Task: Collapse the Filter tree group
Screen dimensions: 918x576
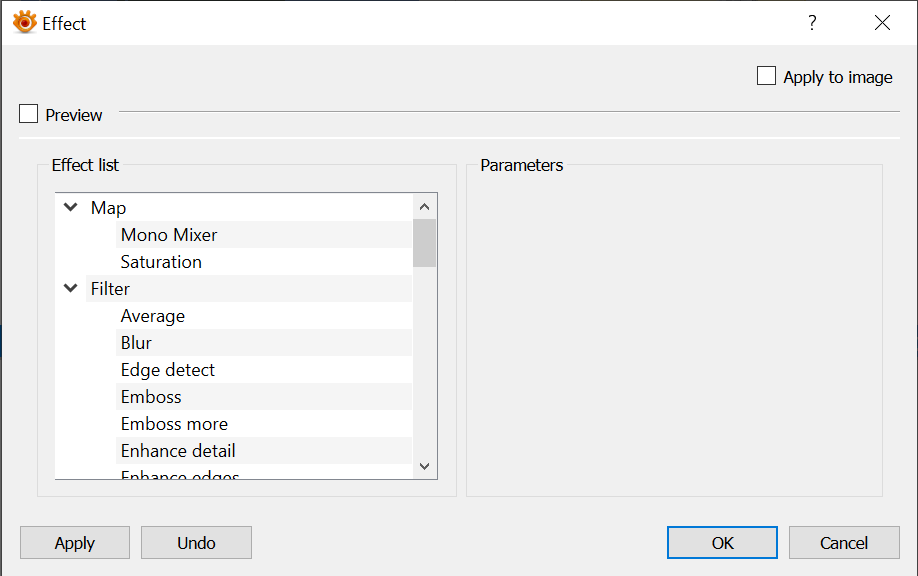Action: tap(70, 289)
